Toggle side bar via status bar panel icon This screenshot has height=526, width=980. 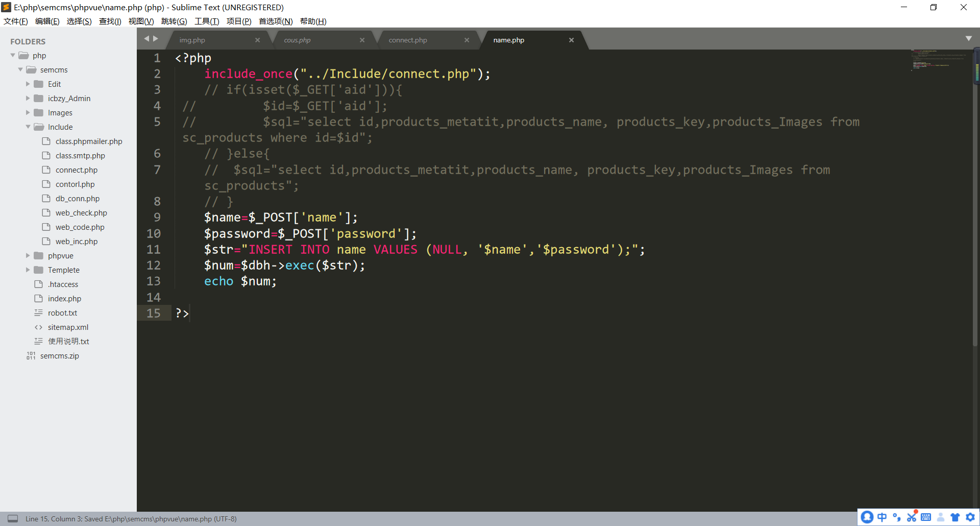[x=13, y=518]
